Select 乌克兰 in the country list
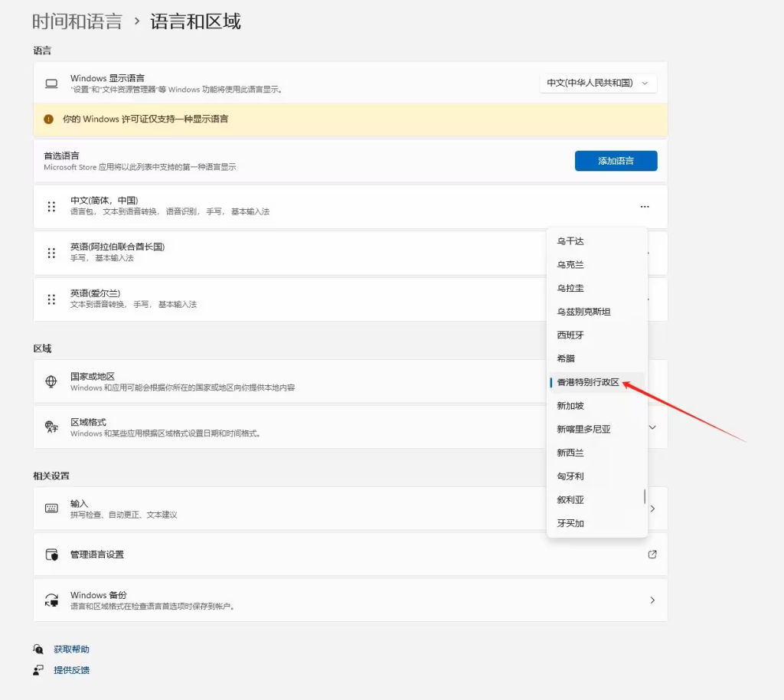 (x=597, y=264)
